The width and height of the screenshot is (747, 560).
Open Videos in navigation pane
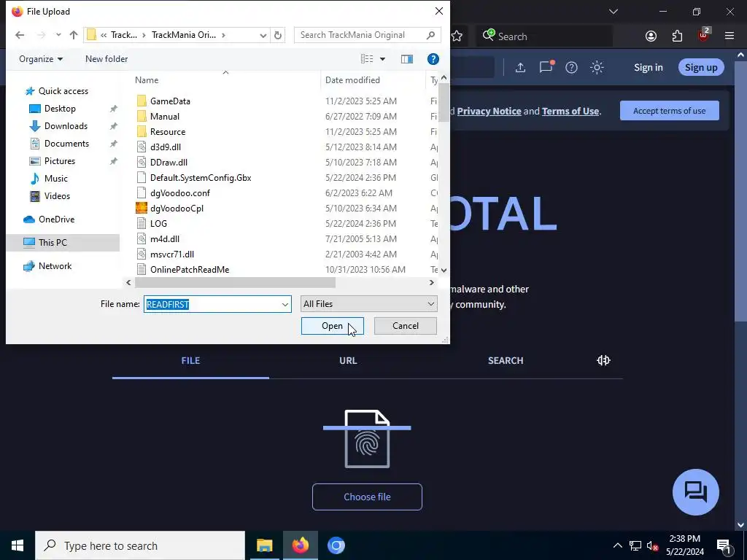(57, 196)
